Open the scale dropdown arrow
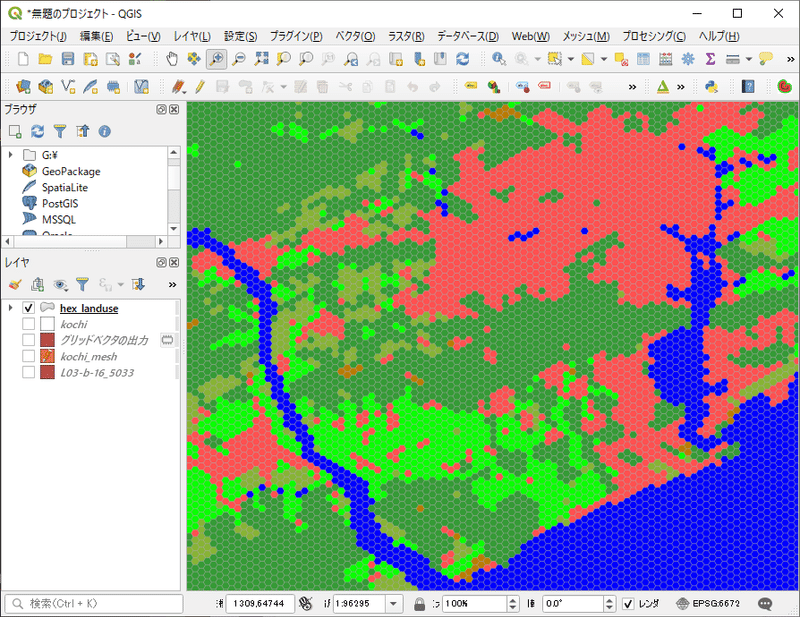The height and width of the screenshot is (617, 800). 393,604
